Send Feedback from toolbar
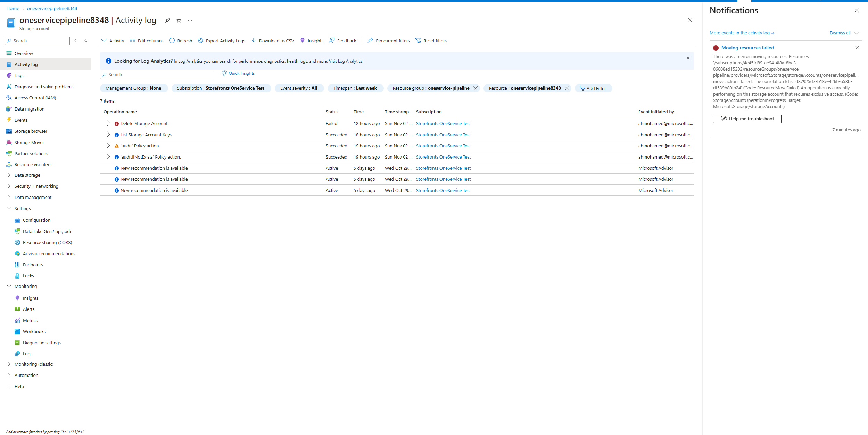The image size is (868, 435). [343, 41]
